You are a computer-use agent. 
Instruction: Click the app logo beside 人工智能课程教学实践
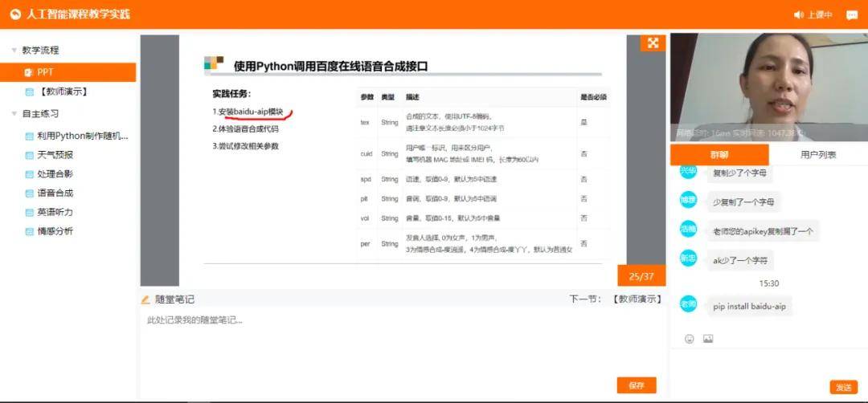click(15, 14)
